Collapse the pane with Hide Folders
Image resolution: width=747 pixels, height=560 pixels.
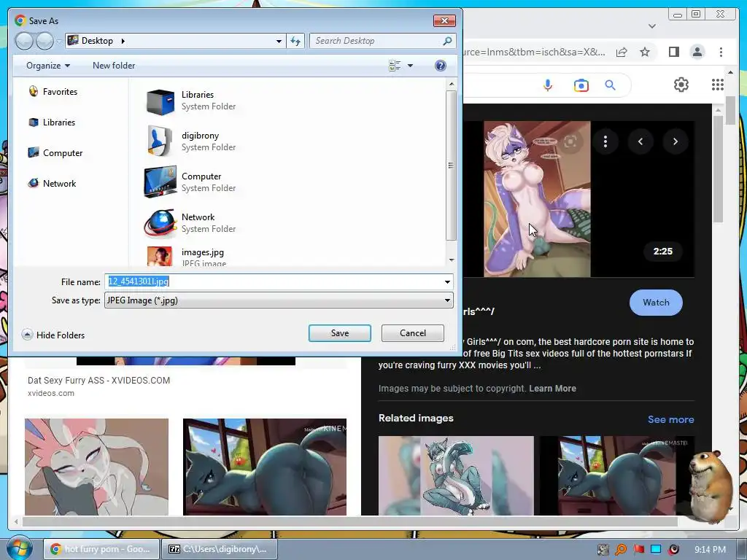53,335
